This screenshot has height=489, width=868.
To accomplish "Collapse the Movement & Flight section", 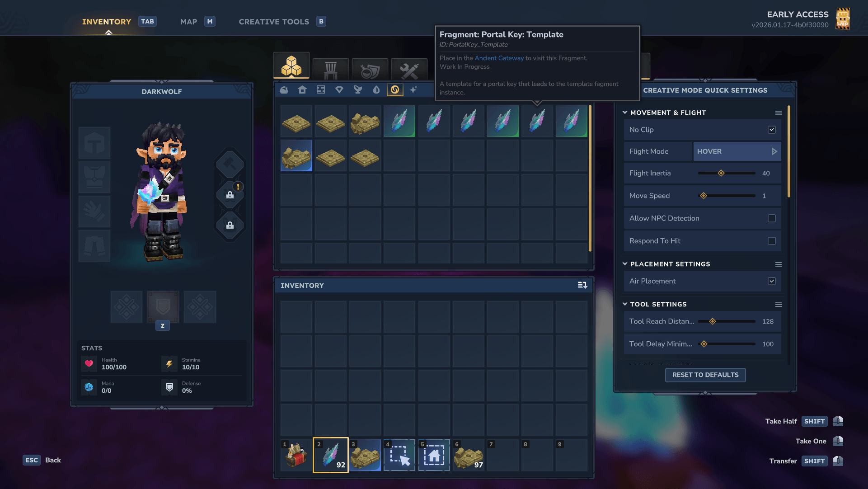I will [625, 113].
